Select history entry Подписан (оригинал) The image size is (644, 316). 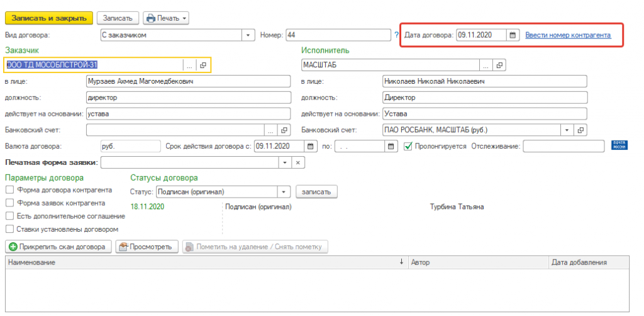(258, 206)
